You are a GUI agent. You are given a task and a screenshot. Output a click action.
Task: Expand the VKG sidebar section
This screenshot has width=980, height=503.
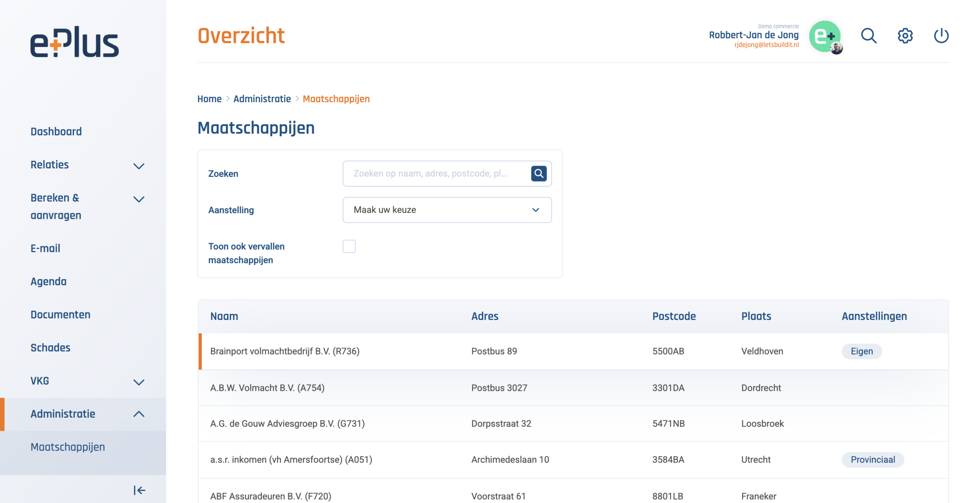139,382
